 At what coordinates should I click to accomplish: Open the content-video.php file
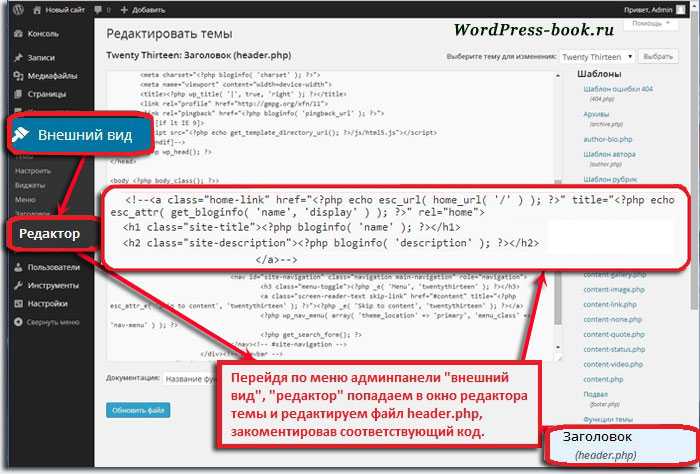613,364
